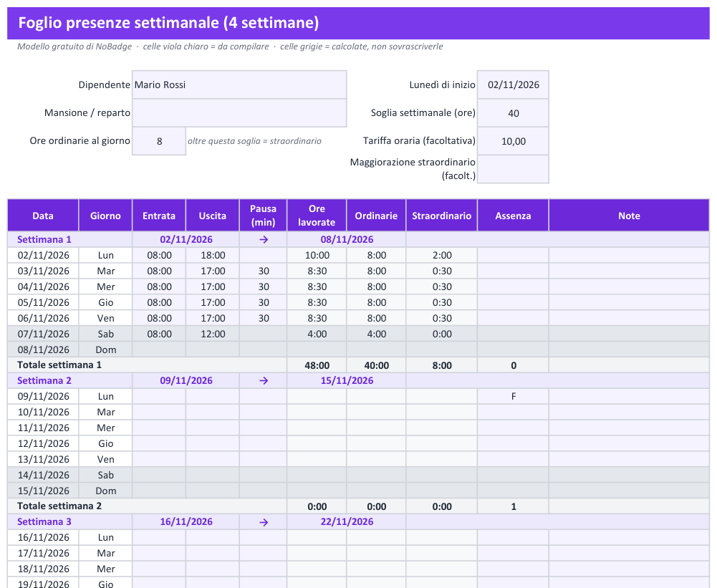Select the Ordinarie column header
The height and width of the screenshot is (588, 717).
click(x=376, y=216)
